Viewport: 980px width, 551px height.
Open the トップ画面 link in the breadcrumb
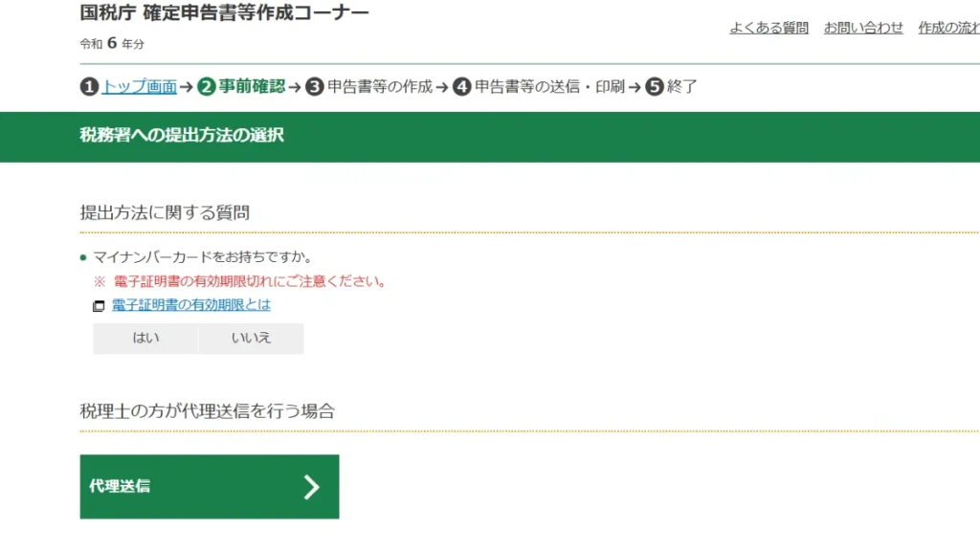[x=139, y=85]
